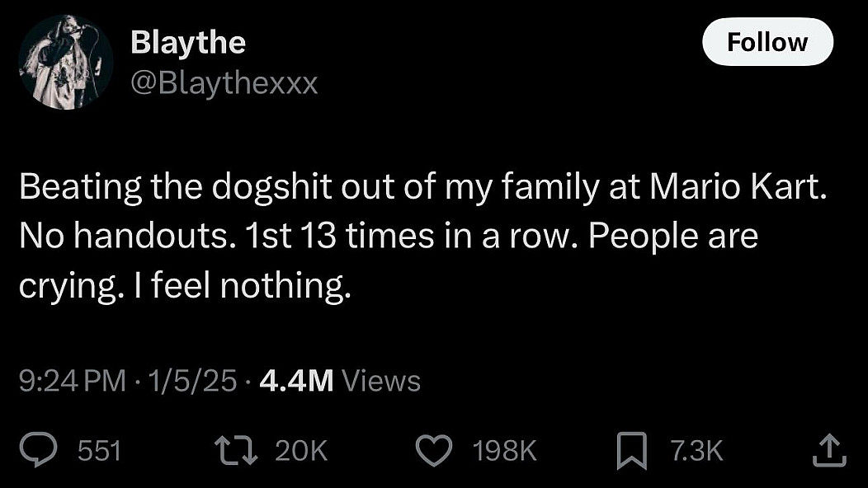Click the 551 replies count
The width and height of the screenshot is (868, 488).
(99, 451)
